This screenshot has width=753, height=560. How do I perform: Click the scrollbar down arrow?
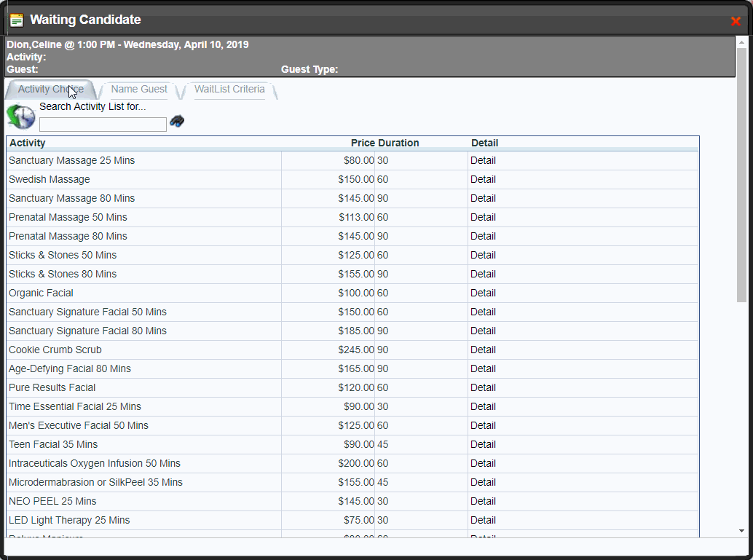pos(741,531)
